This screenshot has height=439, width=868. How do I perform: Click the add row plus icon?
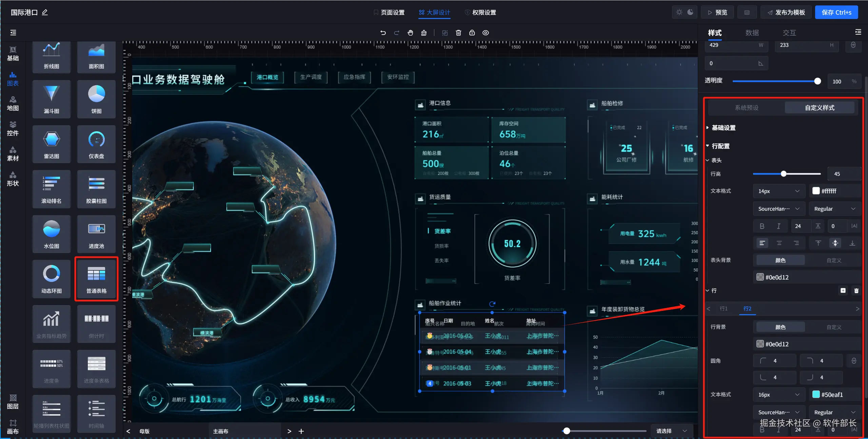(x=843, y=290)
